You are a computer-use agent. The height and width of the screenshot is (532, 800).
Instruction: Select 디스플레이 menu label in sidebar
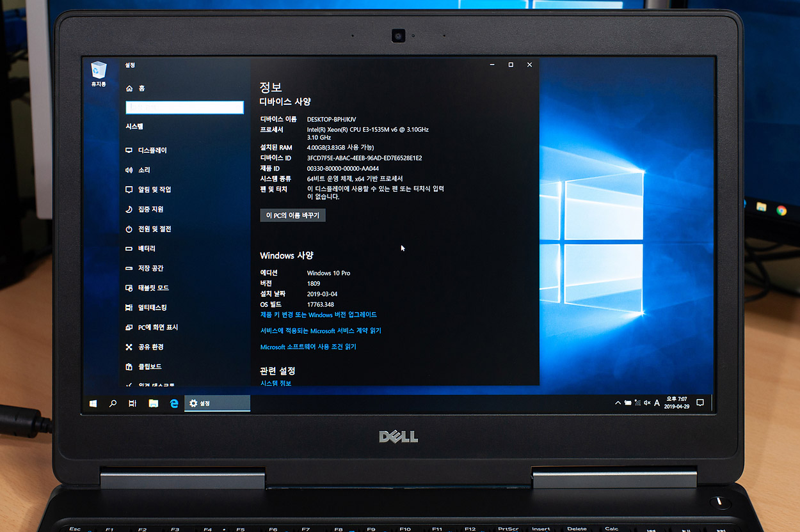tap(152, 150)
